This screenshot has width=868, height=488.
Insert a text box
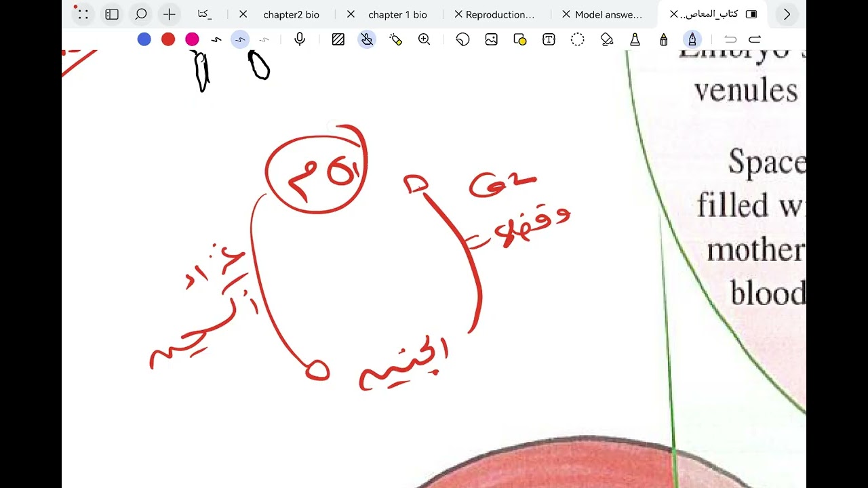click(x=549, y=39)
